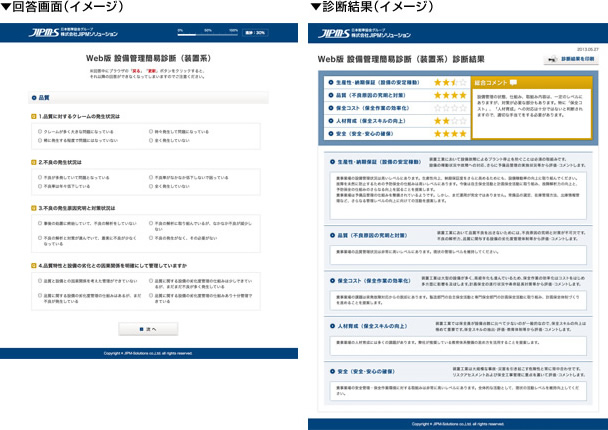This screenshot has width=608, height=430.
Task: Click the bullet icon of the 保全コスト detail section heading
Action: (332, 280)
